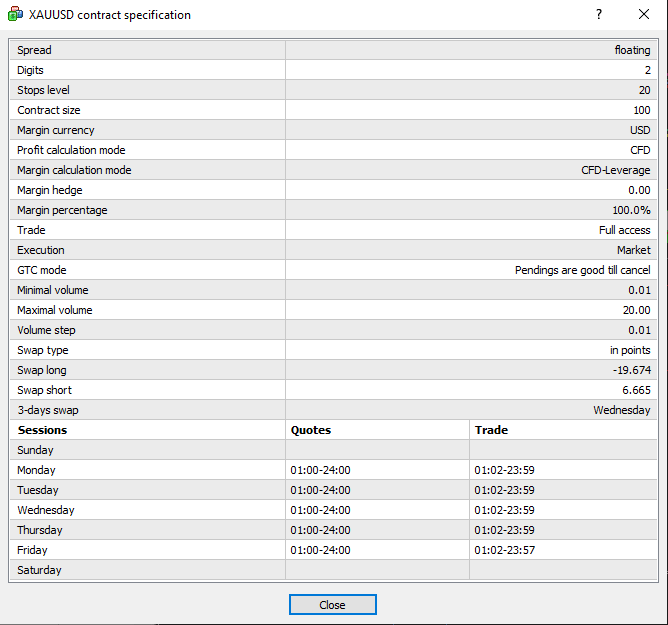The height and width of the screenshot is (625, 668).
Task: Select the 3-days swap Wednesday value
Action: pos(621,410)
